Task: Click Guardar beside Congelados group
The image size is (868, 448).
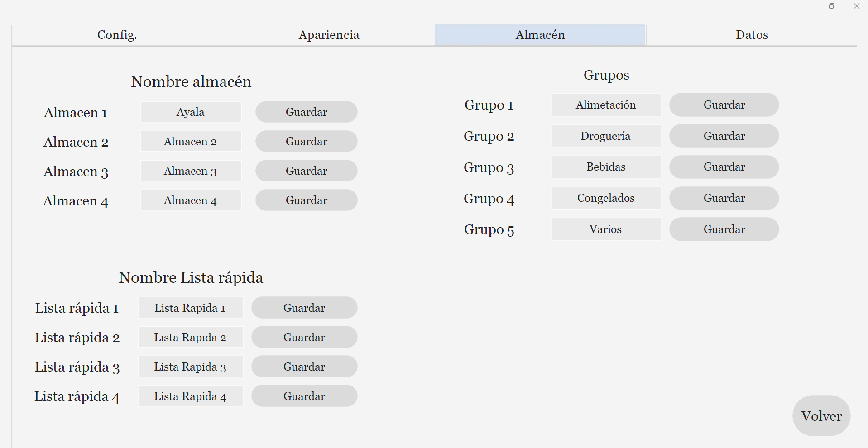Action: tap(724, 198)
